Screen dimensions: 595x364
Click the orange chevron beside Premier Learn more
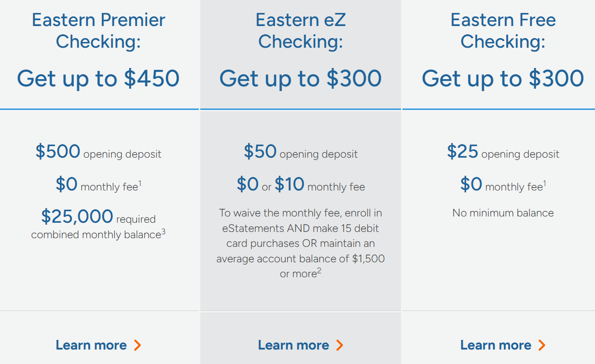click(138, 345)
